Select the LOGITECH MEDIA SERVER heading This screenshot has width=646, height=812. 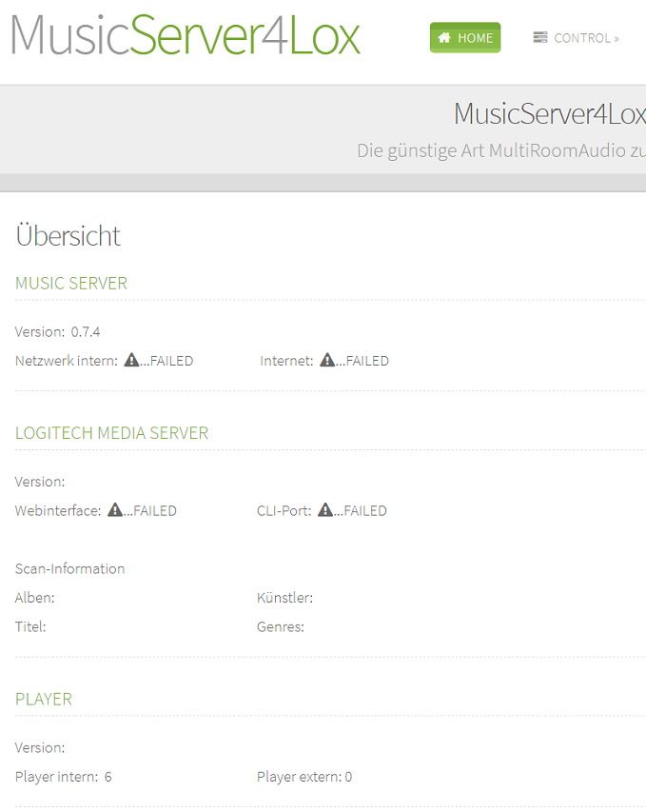point(111,432)
